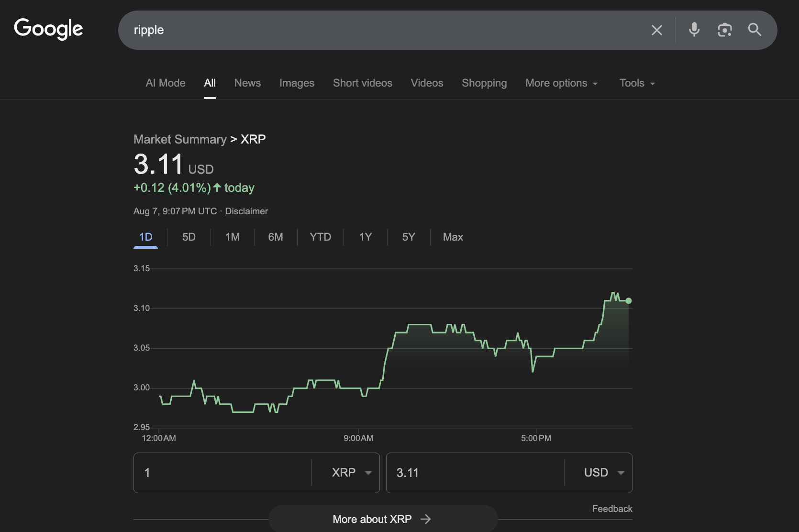Click the +0.12 (4.01%) today change text
The width and height of the screenshot is (799, 532).
194,188
